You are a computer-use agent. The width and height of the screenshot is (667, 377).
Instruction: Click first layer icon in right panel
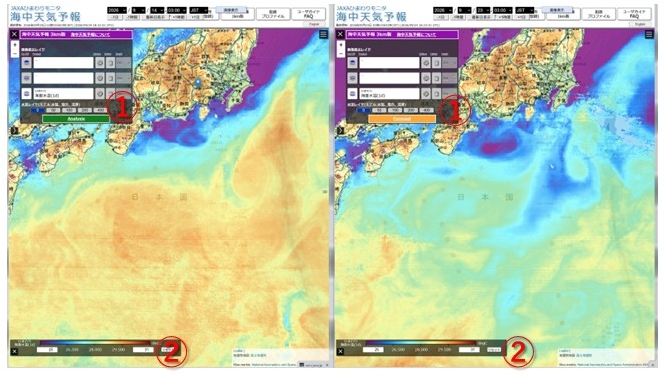pos(352,63)
